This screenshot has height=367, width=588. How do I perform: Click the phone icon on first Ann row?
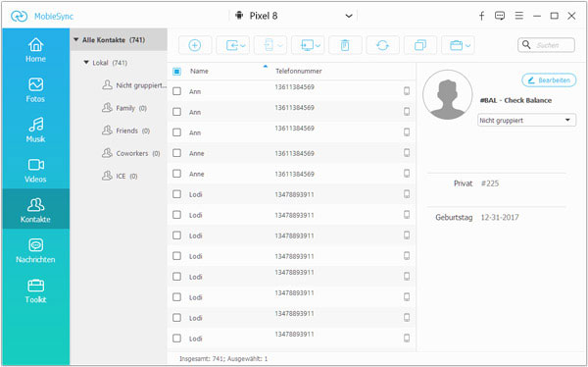(407, 91)
